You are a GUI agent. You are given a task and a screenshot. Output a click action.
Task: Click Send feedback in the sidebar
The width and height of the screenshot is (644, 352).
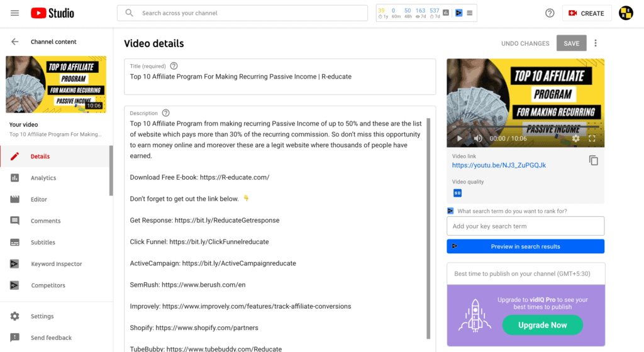coord(55,338)
